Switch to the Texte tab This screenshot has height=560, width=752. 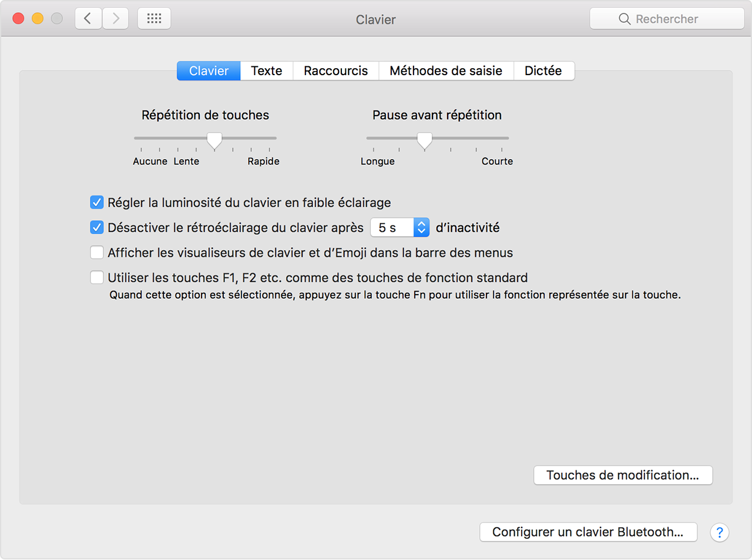(266, 71)
